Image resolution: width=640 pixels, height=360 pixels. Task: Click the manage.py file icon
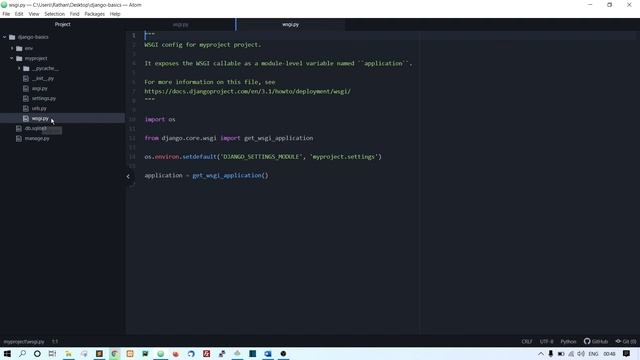point(19,139)
